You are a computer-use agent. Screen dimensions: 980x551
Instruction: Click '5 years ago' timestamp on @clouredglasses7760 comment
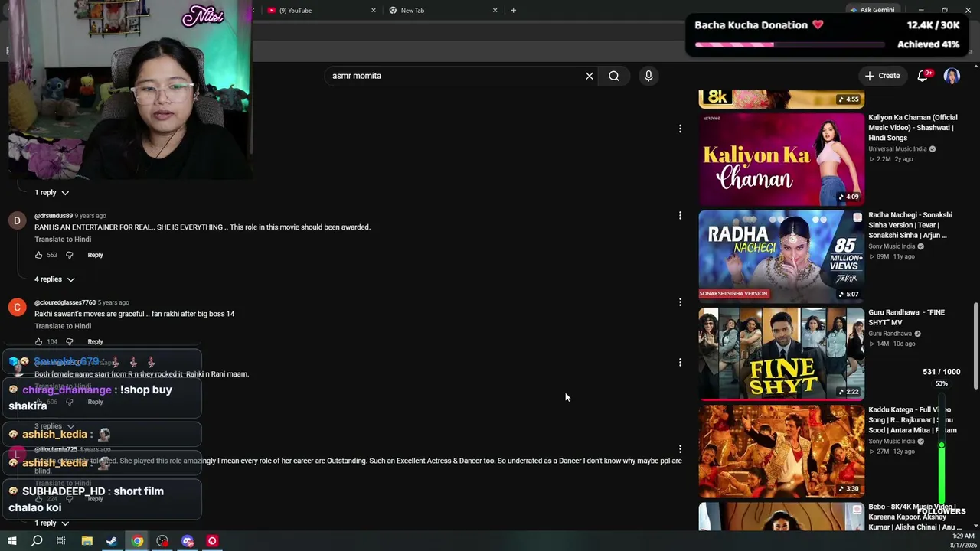point(113,302)
